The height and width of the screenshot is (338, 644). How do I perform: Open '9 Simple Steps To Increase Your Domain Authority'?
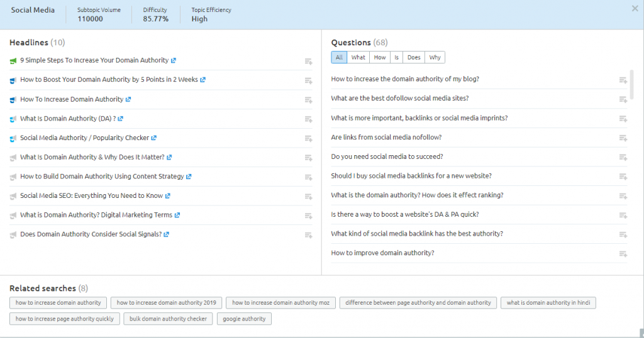[94, 60]
